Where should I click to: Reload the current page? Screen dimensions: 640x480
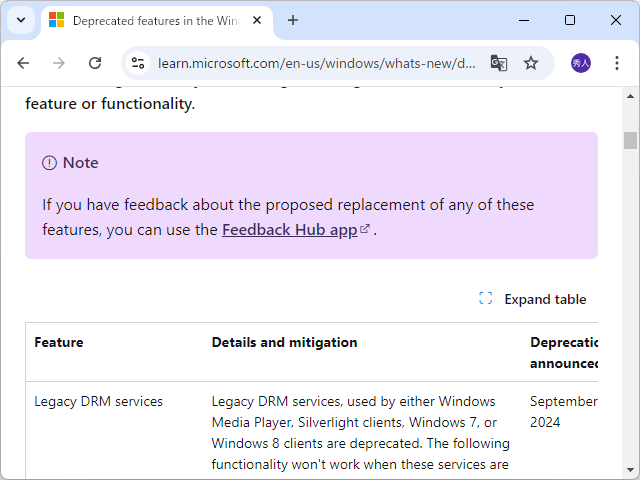pos(95,63)
